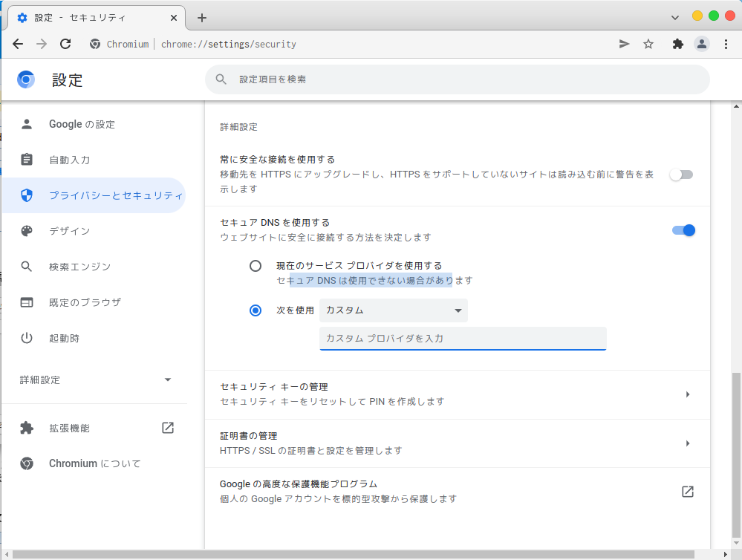Image resolution: width=742 pixels, height=560 pixels.
Task: Click the browser window icon for 既定のブラウザ
Action: click(x=27, y=302)
